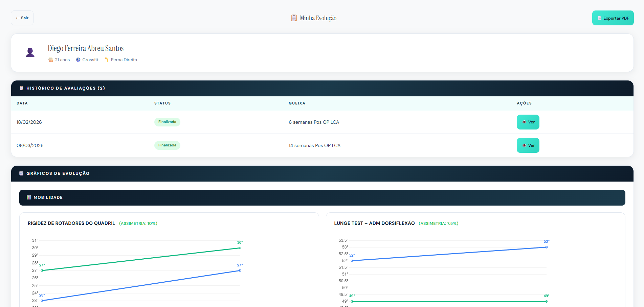The width and height of the screenshot is (644, 307).
Task: Click the age icon next to 21 anos
Action: point(50,60)
